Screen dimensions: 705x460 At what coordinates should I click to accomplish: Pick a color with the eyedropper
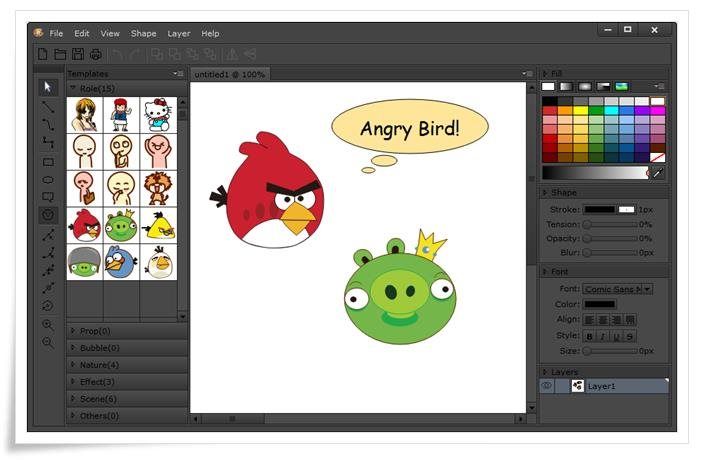tap(658, 173)
